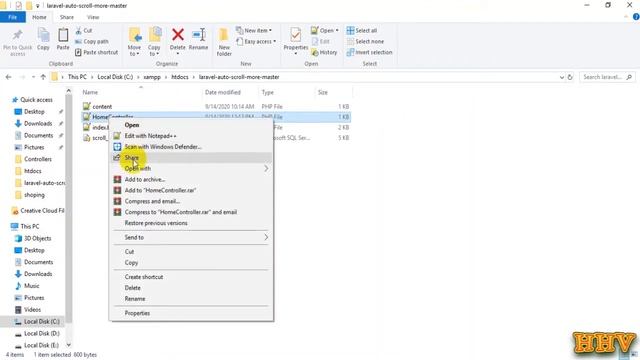Click History in the Open group
Screen dimensions: 640x360
pyautogui.click(x=324, y=52)
